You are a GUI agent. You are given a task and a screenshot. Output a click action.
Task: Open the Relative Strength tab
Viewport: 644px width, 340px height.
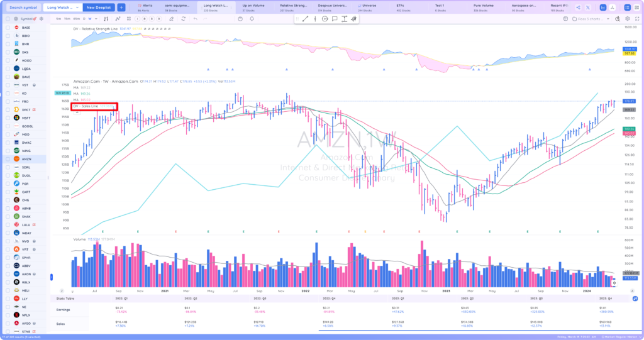(293, 8)
